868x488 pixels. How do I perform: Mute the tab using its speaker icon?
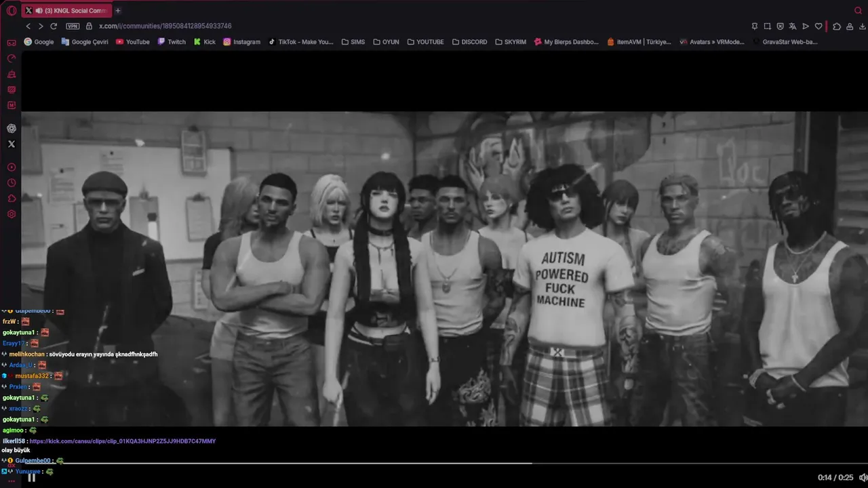(39, 10)
